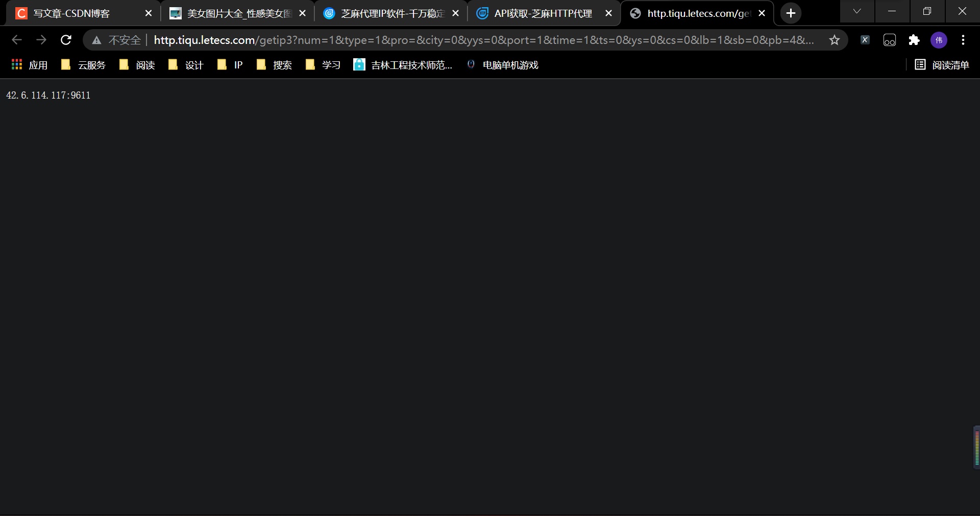
Task: Select the http.tiqu.letecs.com tab
Action: [x=697, y=13]
